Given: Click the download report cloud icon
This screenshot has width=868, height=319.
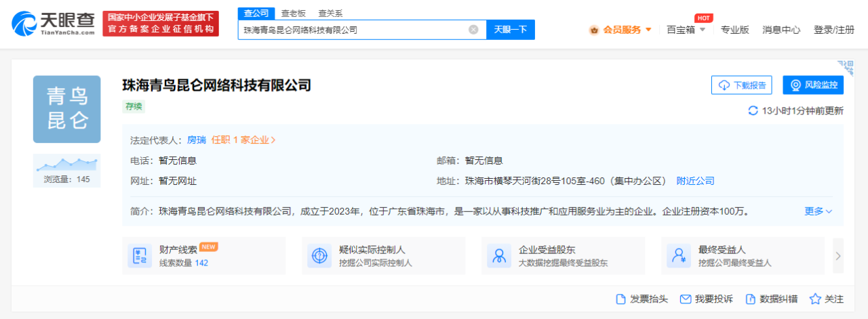Looking at the screenshot, I should (725, 85).
